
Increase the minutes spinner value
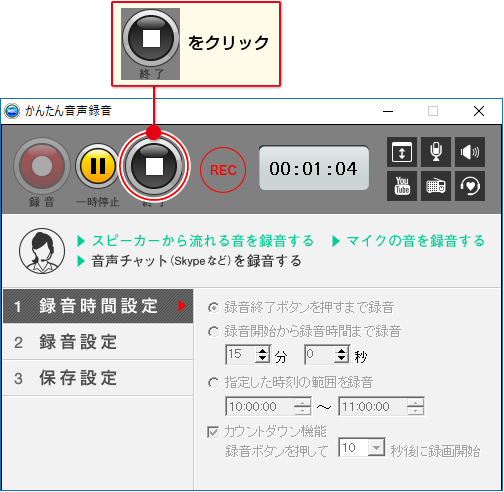pyautogui.click(x=263, y=351)
